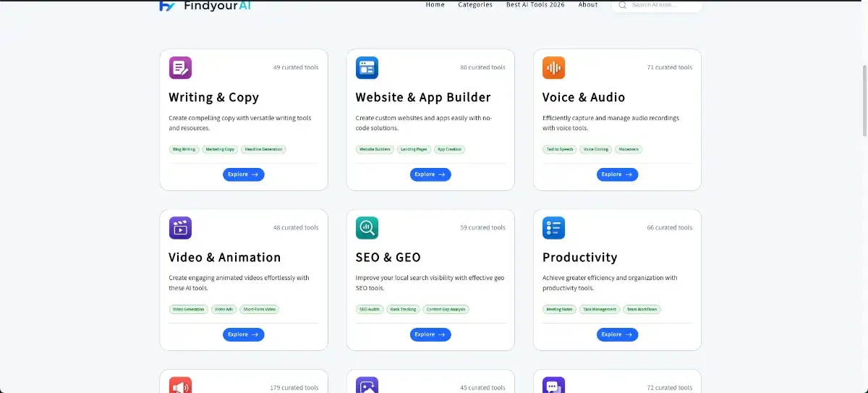The width and height of the screenshot is (868, 393).
Task: Click the 179 curated tools label
Action: (x=294, y=388)
